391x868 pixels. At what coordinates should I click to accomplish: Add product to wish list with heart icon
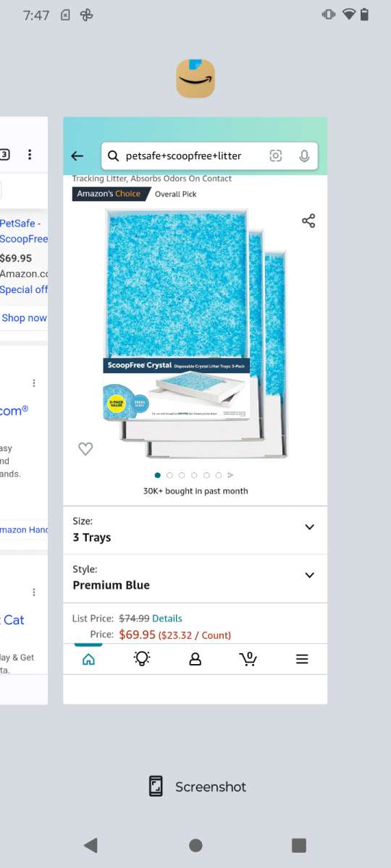coord(85,449)
